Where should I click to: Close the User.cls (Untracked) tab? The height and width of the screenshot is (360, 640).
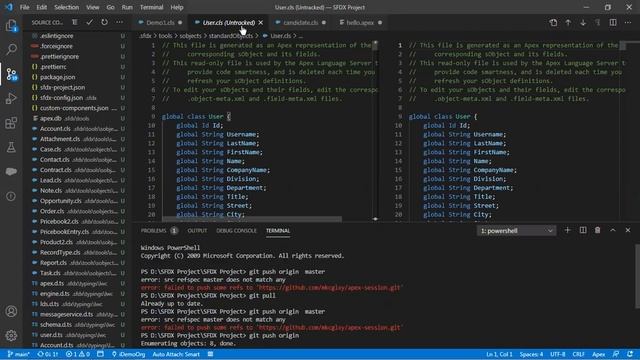[x=261, y=22]
